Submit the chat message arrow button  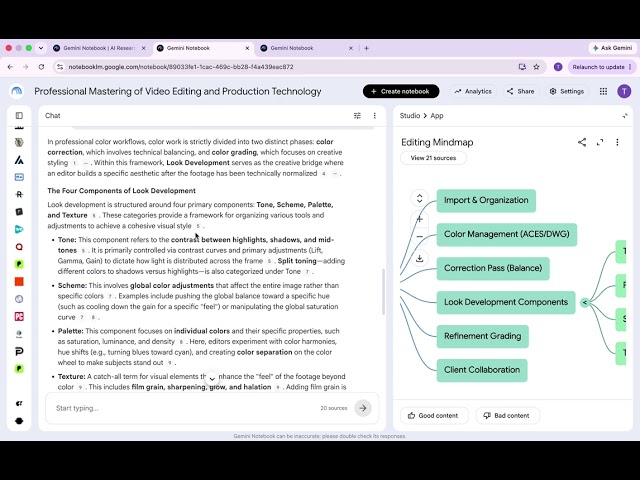tap(363, 408)
